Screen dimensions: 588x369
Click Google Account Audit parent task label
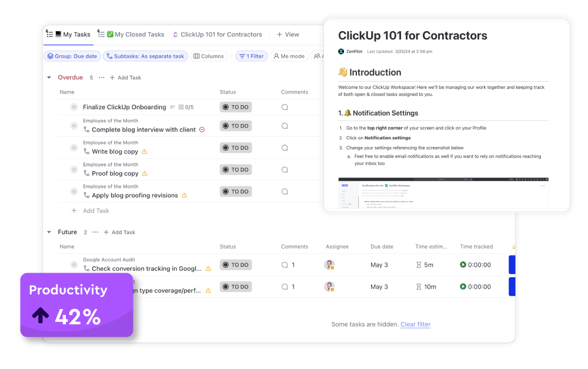(x=109, y=260)
